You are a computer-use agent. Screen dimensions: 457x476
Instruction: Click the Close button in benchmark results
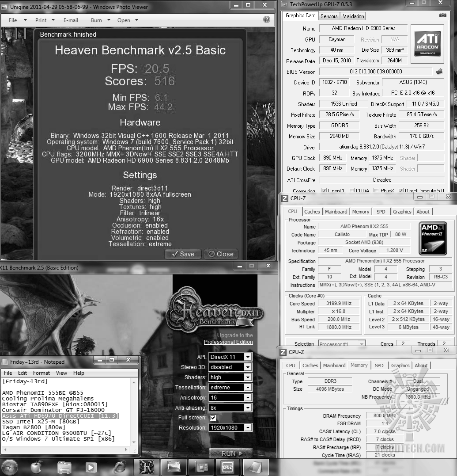[221, 254]
